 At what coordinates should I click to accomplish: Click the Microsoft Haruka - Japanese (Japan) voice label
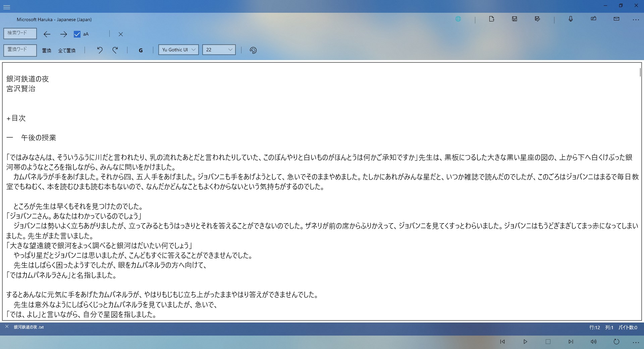pos(54,19)
